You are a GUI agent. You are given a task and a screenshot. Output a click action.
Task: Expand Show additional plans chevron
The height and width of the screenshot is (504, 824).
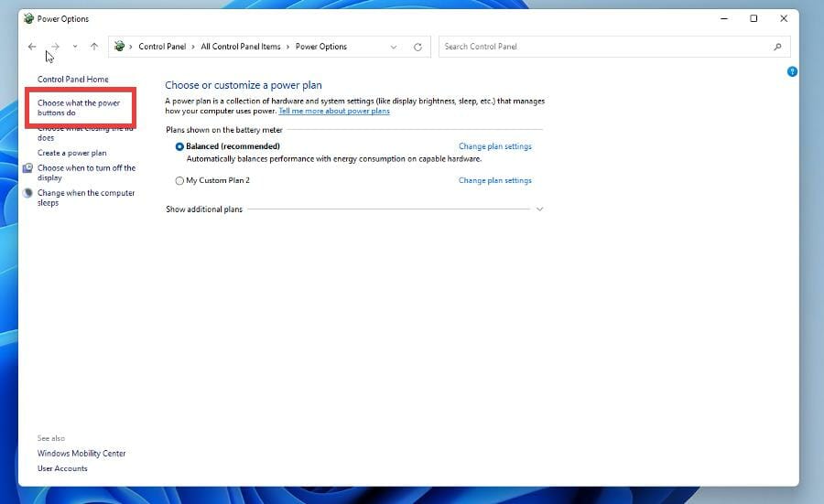point(539,209)
